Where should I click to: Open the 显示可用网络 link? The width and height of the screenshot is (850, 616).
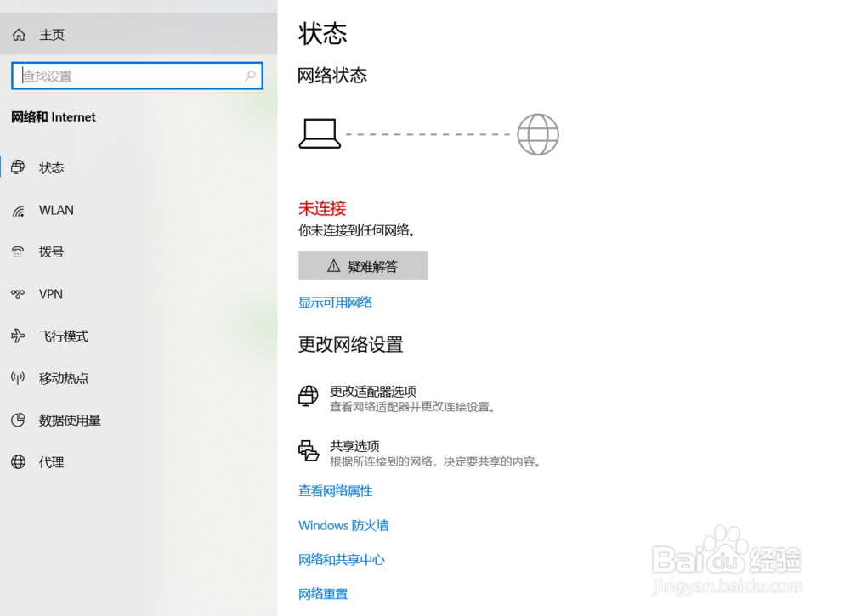click(336, 302)
